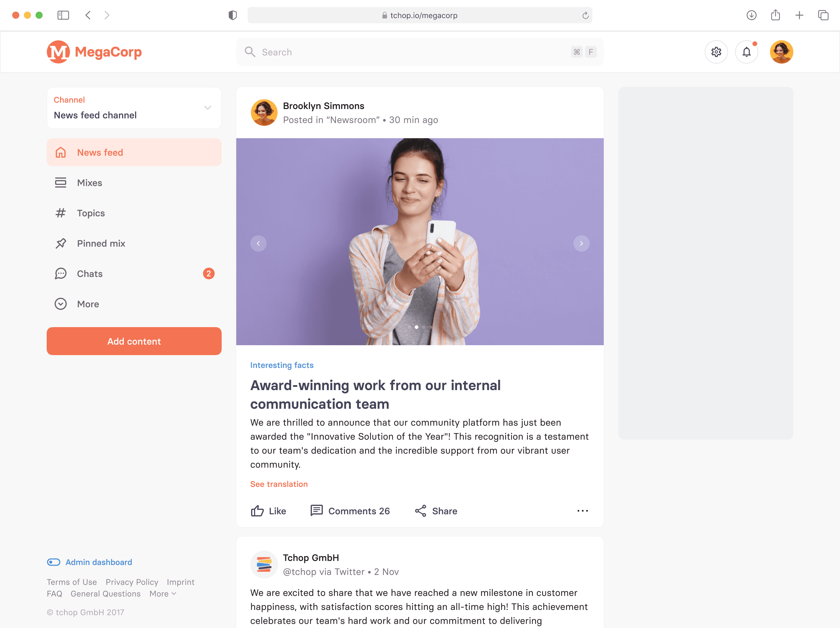Expand the More footer links menu
Image resolution: width=840 pixels, height=628 pixels.
click(x=162, y=593)
